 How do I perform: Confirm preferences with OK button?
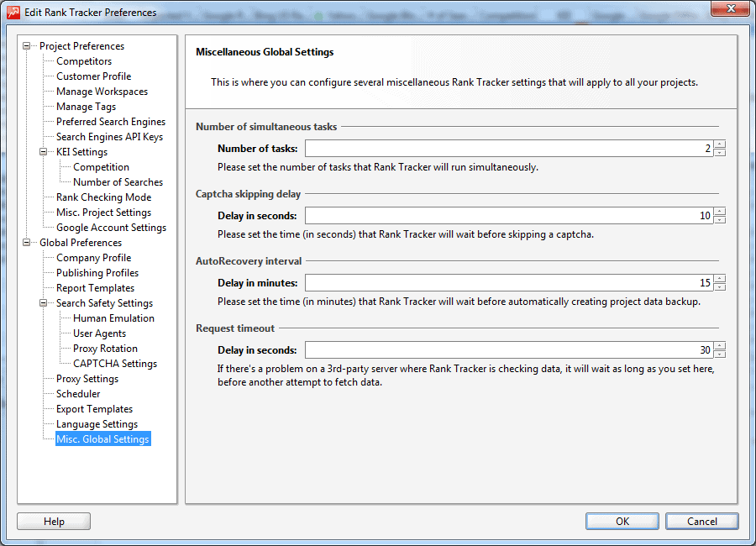(x=622, y=522)
